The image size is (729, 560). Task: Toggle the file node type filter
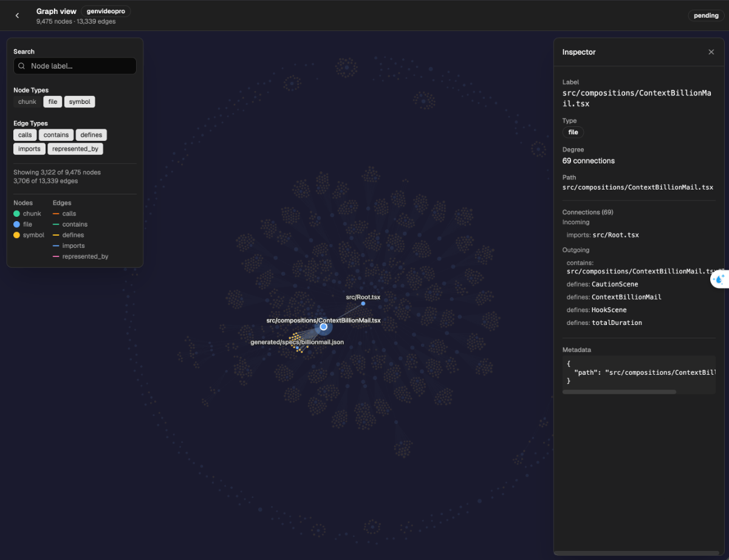pos(53,102)
